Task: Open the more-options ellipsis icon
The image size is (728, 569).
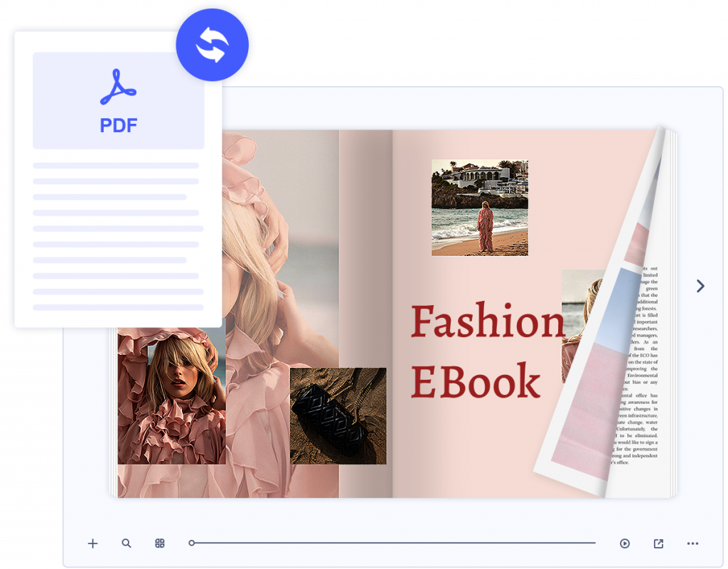Action: 692,543
